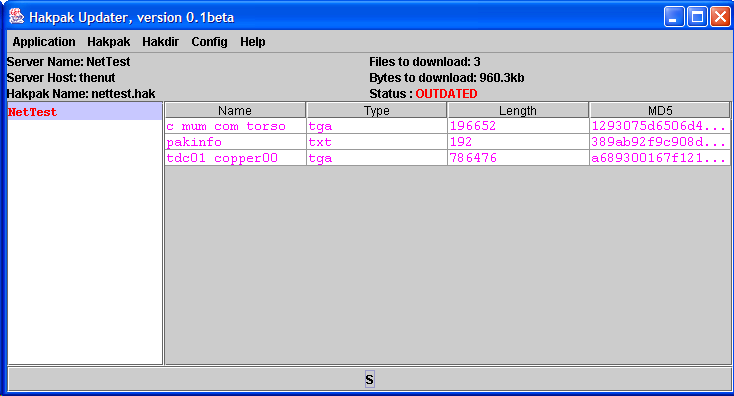Click the length value 196652

pyautogui.click(x=518, y=126)
